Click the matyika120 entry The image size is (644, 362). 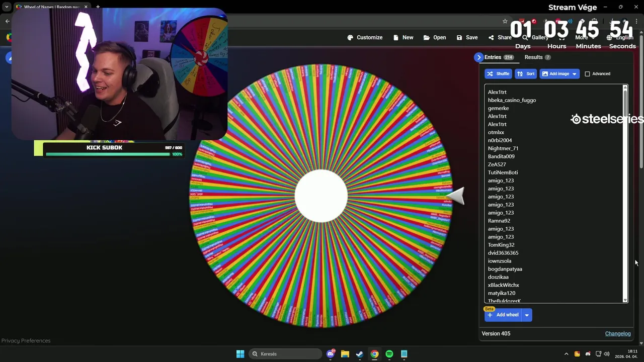pyautogui.click(x=501, y=293)
